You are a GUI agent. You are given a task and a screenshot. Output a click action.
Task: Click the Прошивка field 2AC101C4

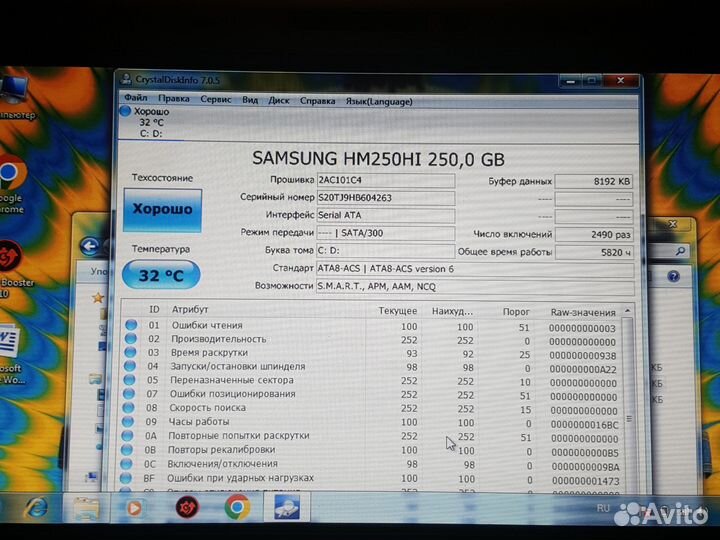386,180
